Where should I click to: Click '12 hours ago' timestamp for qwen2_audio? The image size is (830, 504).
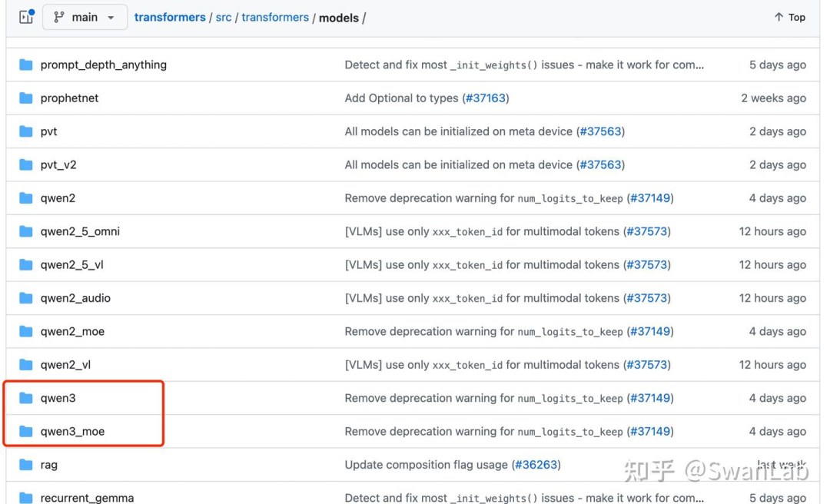pos(772,298)
